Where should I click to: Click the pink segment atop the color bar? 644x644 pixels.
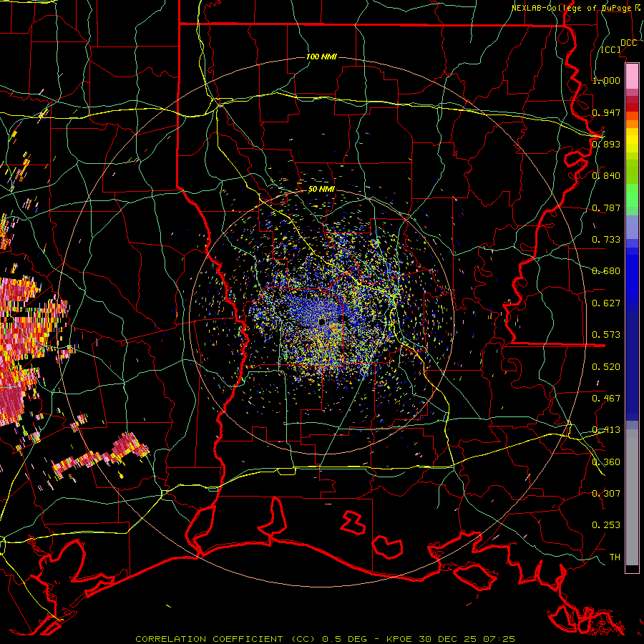[x=632, y=77]
